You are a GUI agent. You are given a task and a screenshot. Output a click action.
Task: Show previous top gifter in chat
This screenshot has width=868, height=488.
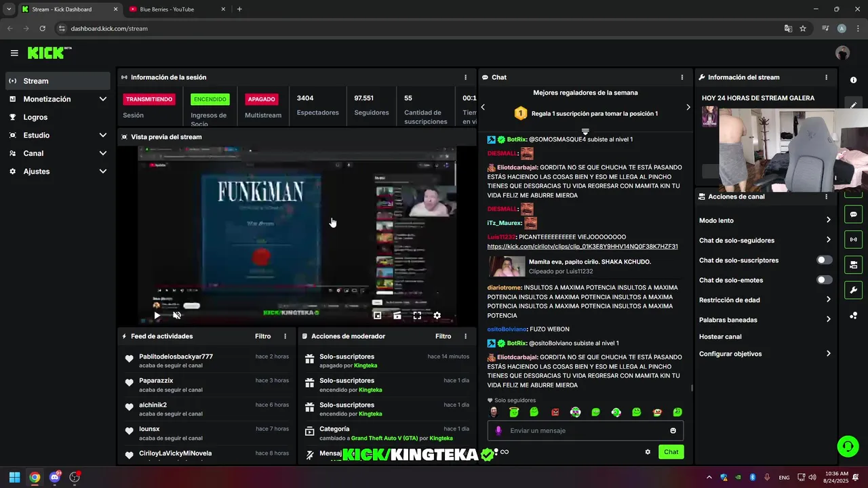coord(483,107)
